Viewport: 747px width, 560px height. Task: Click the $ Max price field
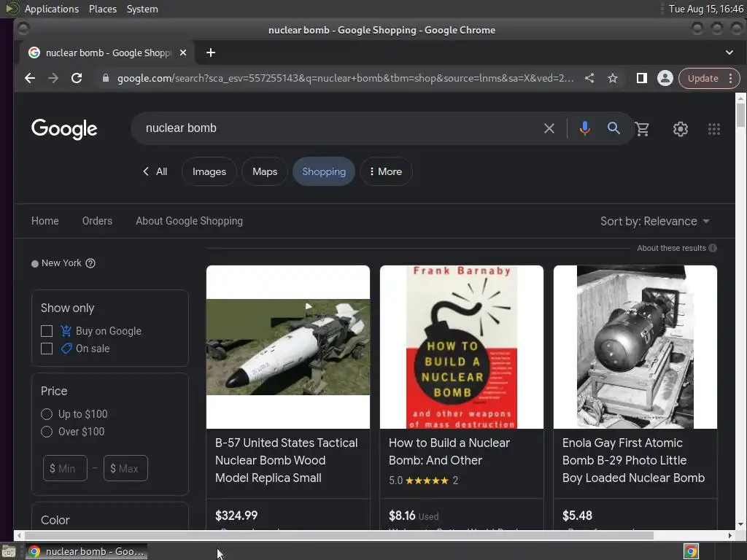pyautogui.click(x=125, y=469)
